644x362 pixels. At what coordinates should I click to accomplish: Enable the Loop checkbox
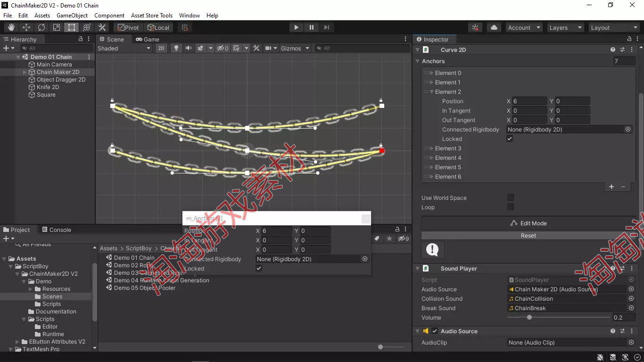point(510,207)
